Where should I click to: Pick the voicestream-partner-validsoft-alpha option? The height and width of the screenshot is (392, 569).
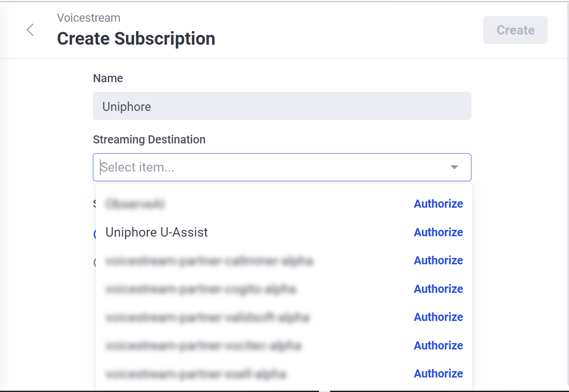click(x=207, y=317)
